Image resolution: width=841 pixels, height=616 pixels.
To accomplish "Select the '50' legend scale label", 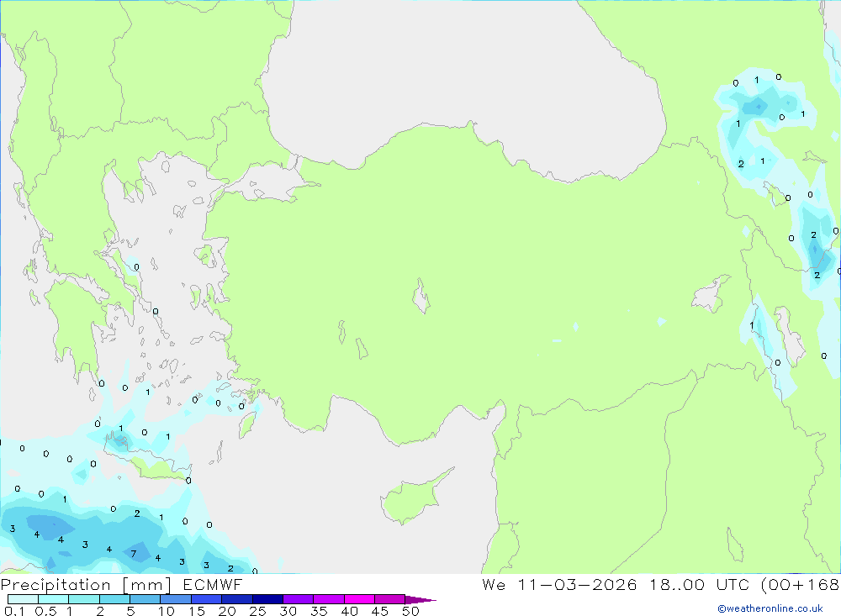I will 411,611.
